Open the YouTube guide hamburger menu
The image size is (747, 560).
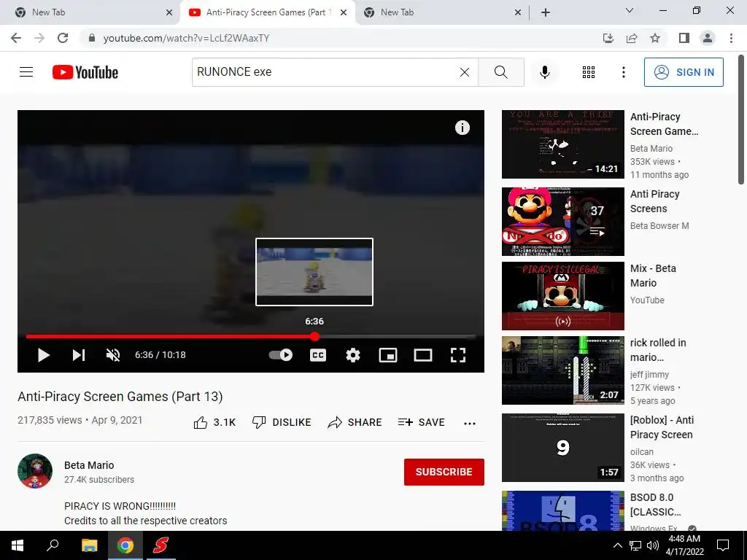coord(26,72)
